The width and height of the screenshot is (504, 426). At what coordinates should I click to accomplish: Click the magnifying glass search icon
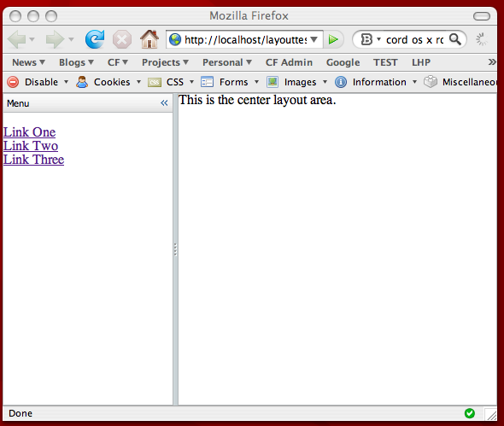pos(454,39)
